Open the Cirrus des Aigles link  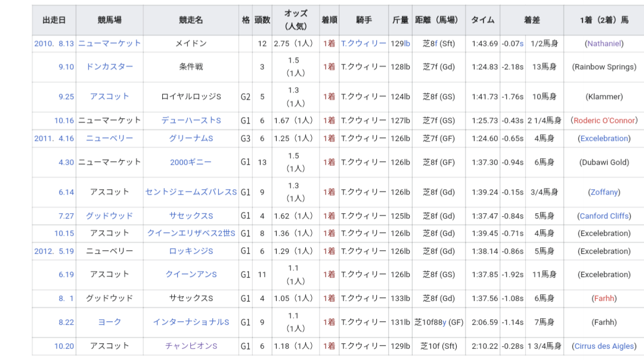click(x=604, y=346)
